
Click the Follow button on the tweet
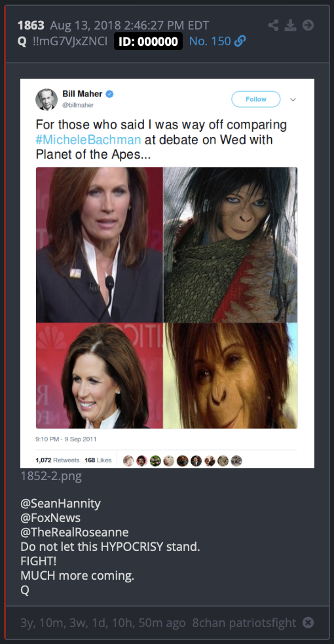coord(256,99)
